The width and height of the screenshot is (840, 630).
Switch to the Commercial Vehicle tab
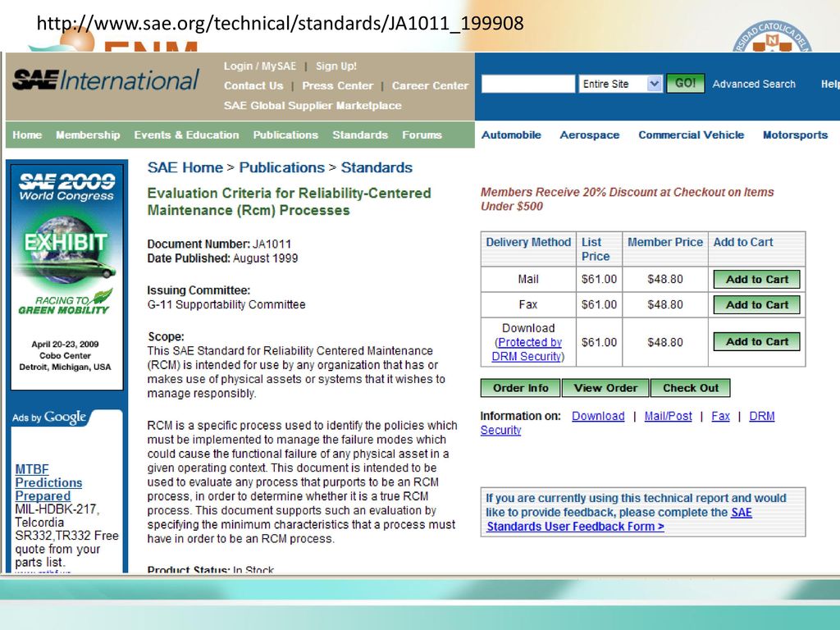tap(691, 135)
